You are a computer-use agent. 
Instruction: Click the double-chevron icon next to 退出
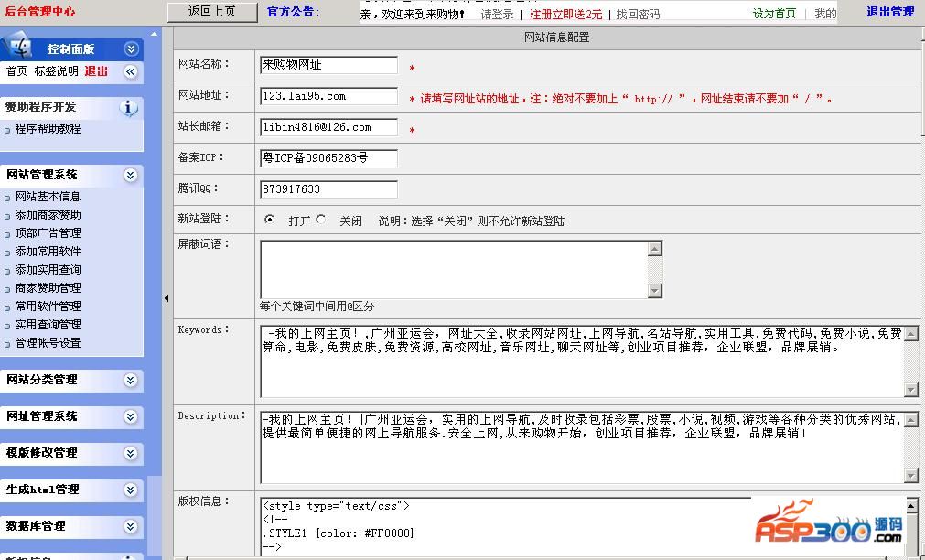tap(131, 71)
